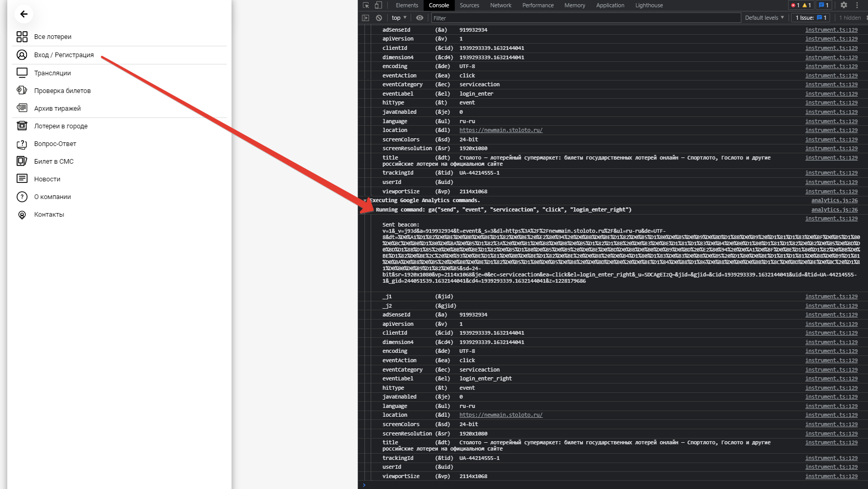Click the errors and warnings counter
Image resolution: width=868 pixels, height=489 pixels.
(801, 5)
